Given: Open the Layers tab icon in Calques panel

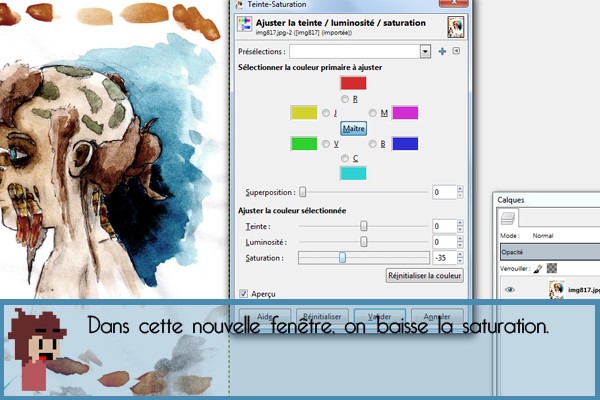Looking at the screenshot, I should [508, 218].
